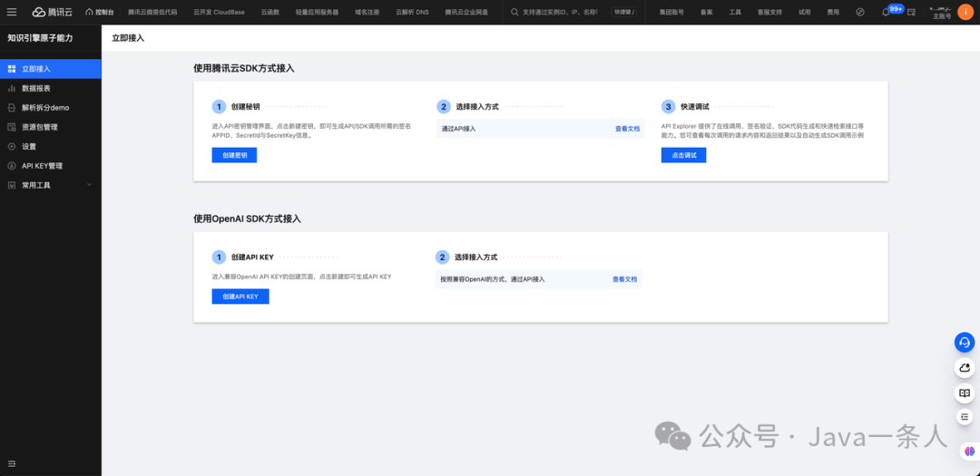Open API KEY管理 sidebar item
Viewport: 980px width, 476px height.
click(x=51, y=166)
